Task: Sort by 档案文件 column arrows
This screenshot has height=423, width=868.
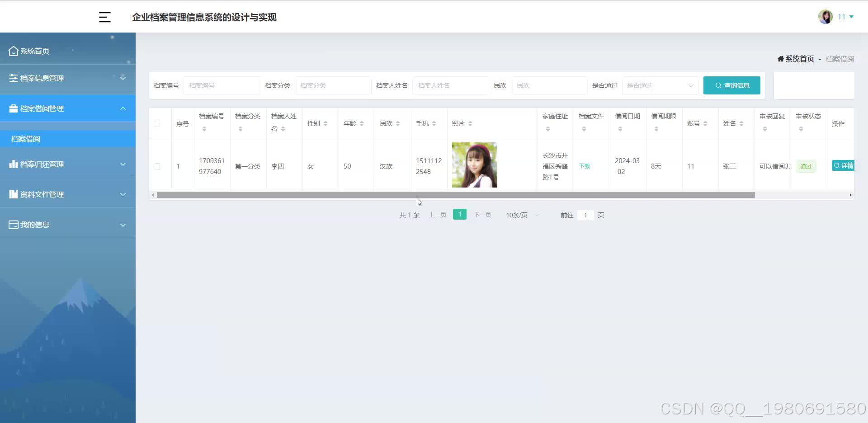Action: click(584, 129)
